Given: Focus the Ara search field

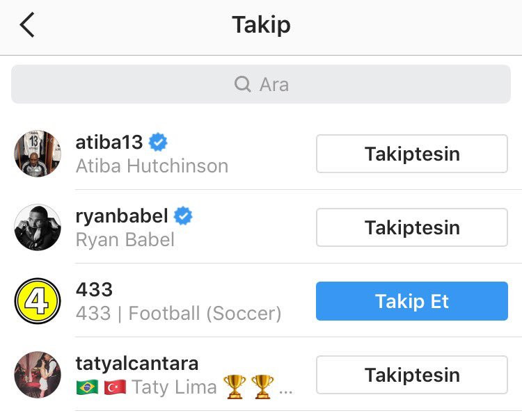Looking at the screenshot, I should 261,85.
